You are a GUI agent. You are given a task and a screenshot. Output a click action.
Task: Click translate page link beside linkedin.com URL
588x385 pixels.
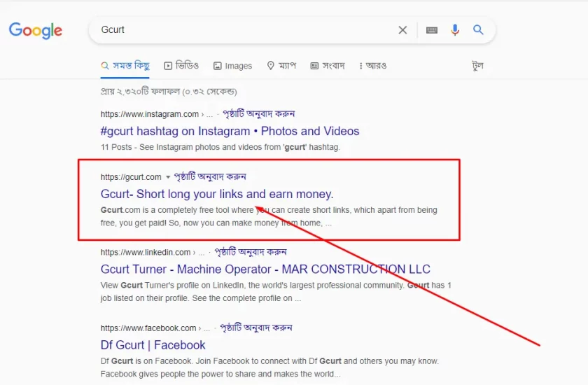[251, 252]
